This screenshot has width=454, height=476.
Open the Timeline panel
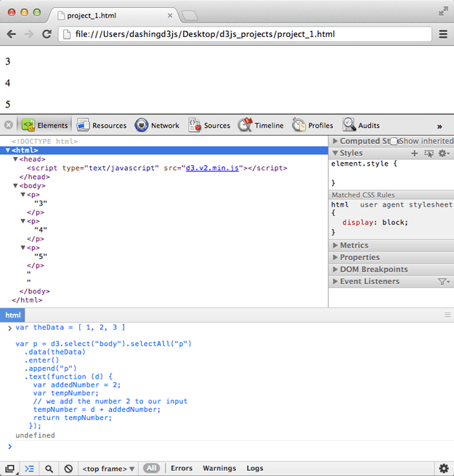pos(261,125)
